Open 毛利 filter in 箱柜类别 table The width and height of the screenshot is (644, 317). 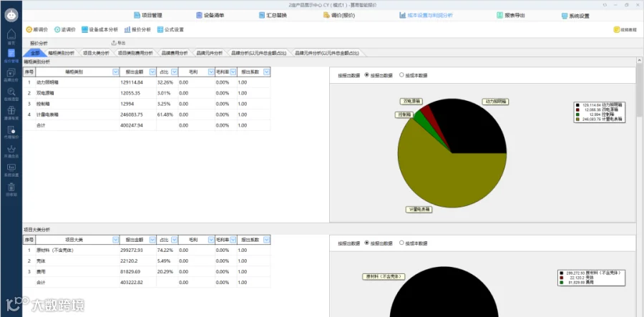click(x=210, y=72)
